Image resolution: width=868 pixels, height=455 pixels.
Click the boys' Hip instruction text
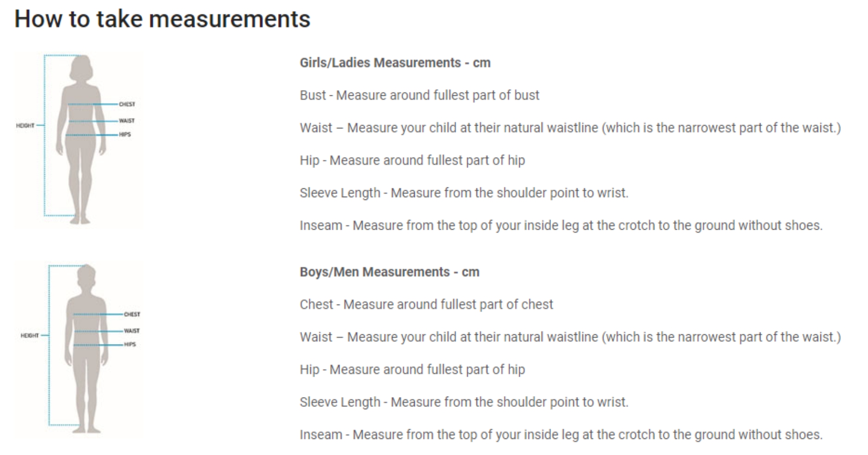pos(412,370)
